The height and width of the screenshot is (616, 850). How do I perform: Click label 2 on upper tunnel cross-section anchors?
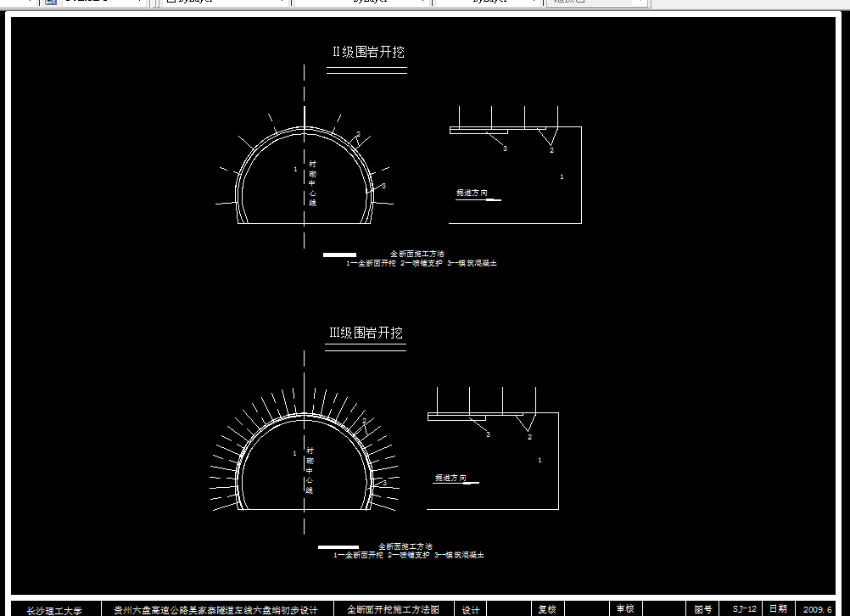pyautogui.click(x=358, y=134)
